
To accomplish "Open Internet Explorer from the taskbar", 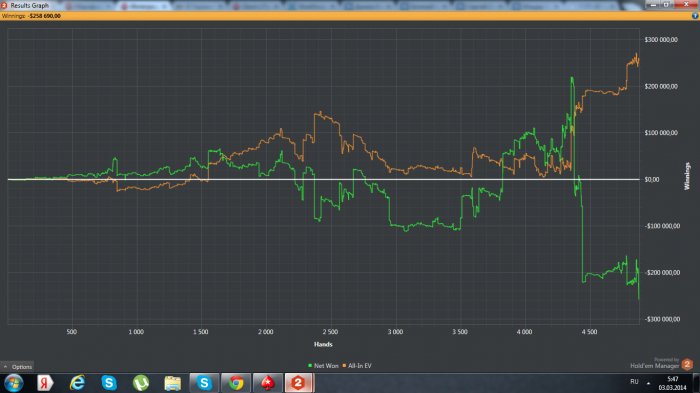I will [x=77, y=383].
